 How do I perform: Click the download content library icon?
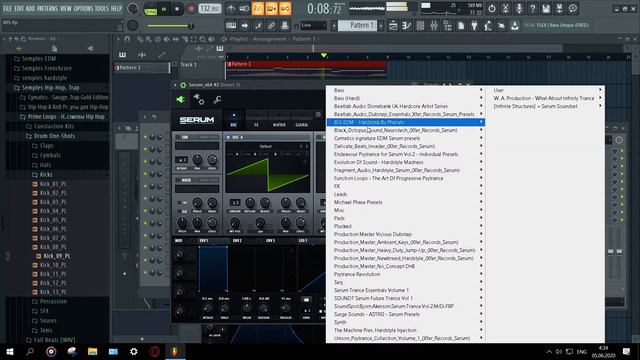pos(515,26)
